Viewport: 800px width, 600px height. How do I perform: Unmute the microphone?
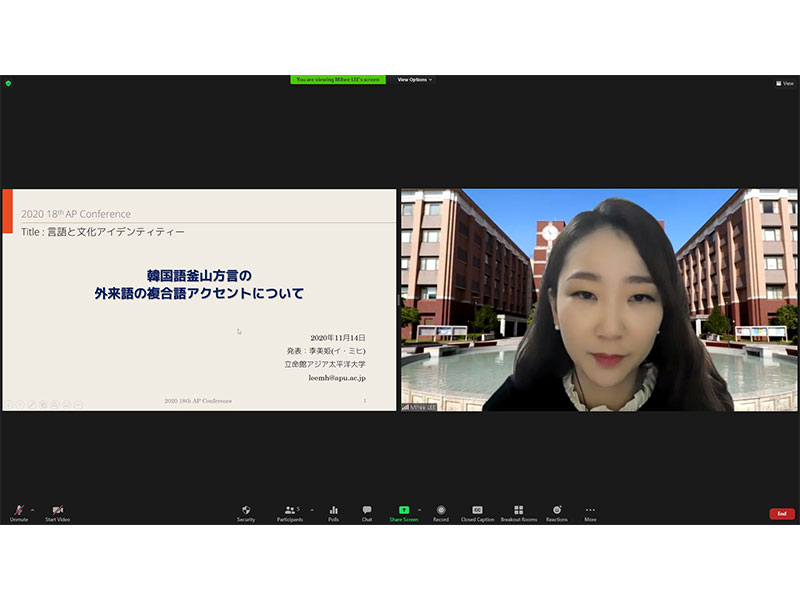[18, 512]
